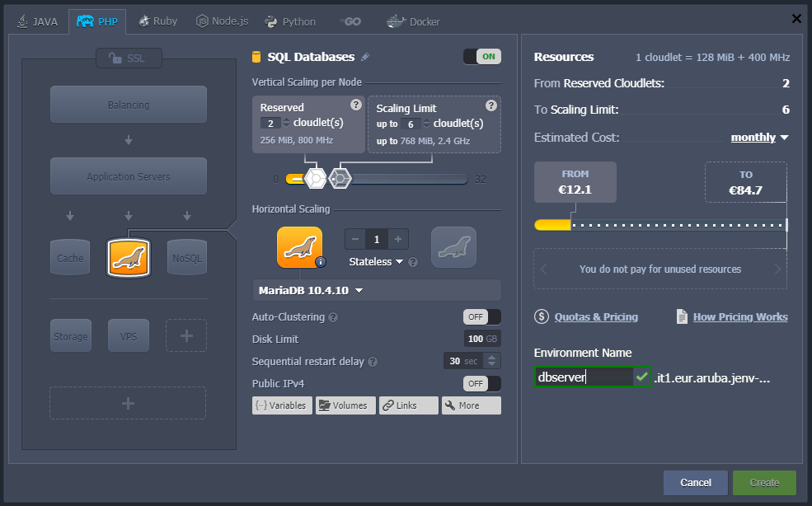This screenshot has width=812, height=506.
Task: Select the MariaDB database node icon
Action: click(129, 258)
